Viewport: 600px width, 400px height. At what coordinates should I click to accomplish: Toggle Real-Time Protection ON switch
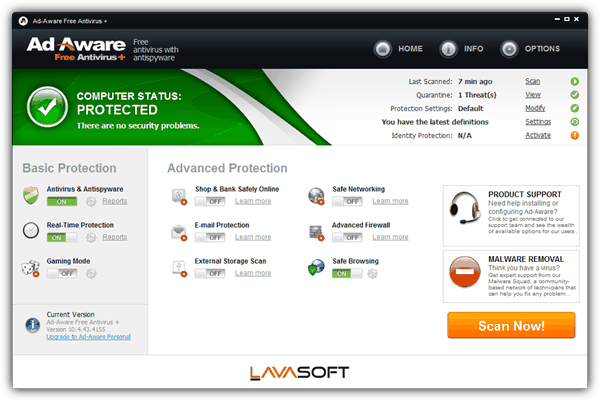(x=62, y=237)
